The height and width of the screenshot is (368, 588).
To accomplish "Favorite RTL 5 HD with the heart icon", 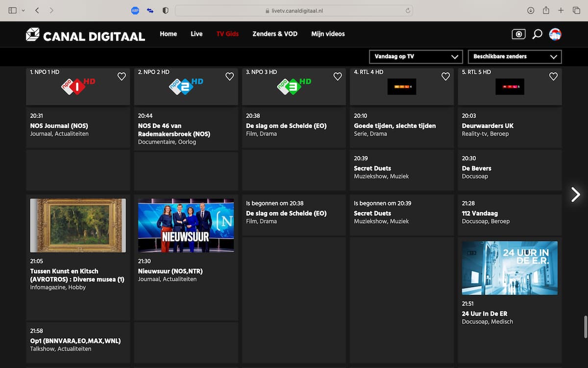I will coord(553,77).
